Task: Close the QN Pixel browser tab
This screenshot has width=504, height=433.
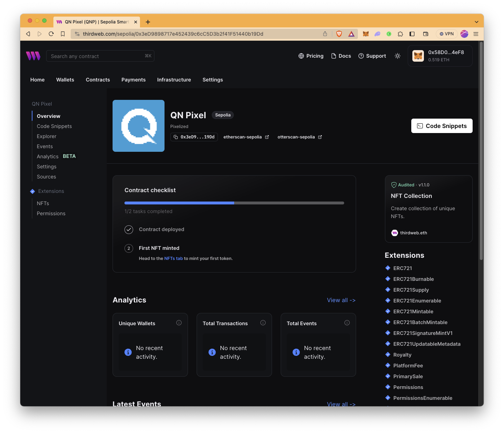Action: (136, 22)
